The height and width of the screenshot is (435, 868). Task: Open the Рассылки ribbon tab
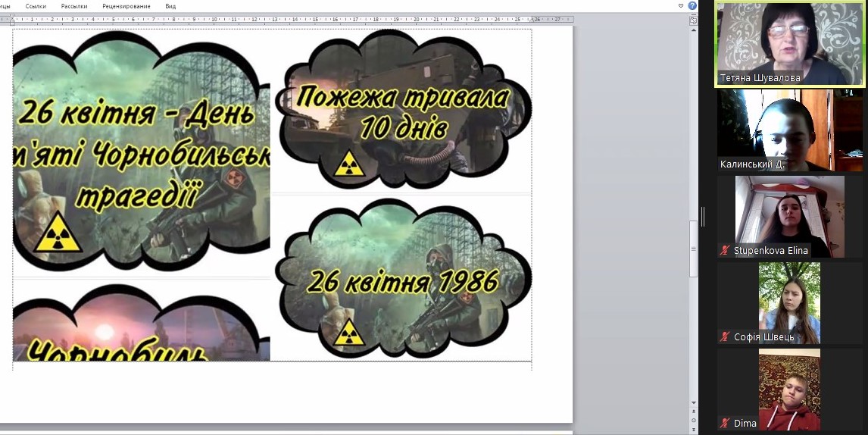tap(74, 6)
